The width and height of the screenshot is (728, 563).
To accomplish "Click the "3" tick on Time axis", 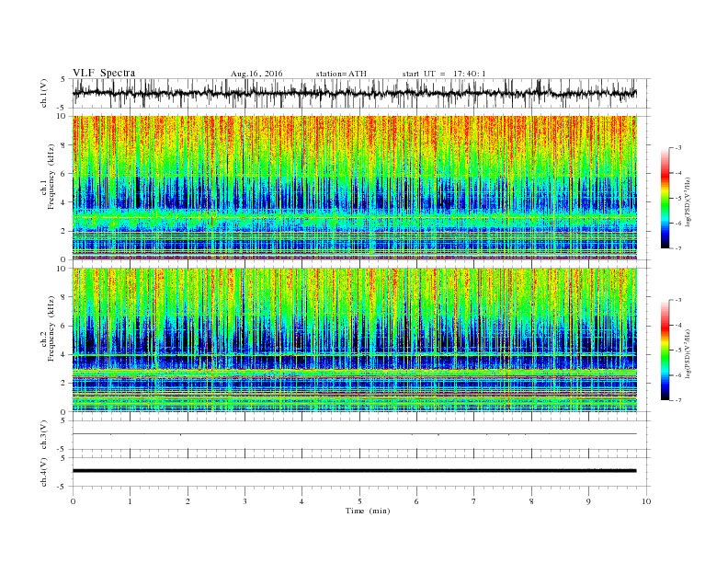I will point(245,501).
